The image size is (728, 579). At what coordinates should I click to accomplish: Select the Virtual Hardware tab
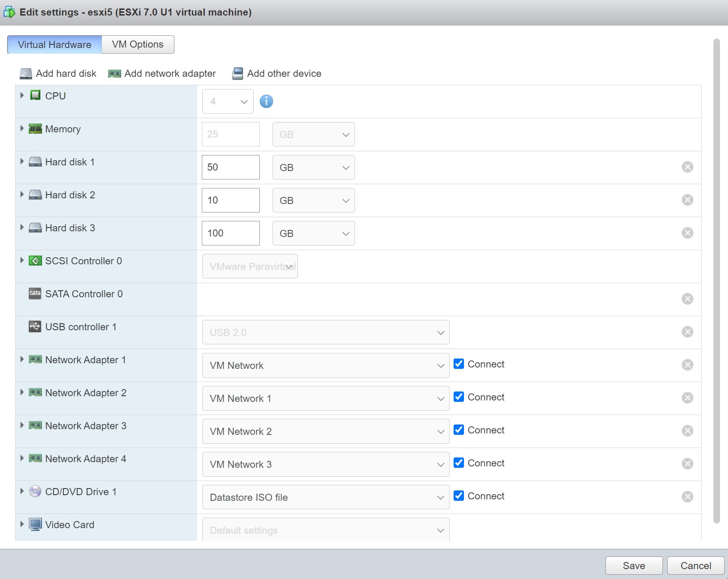[x=55, y=45]
